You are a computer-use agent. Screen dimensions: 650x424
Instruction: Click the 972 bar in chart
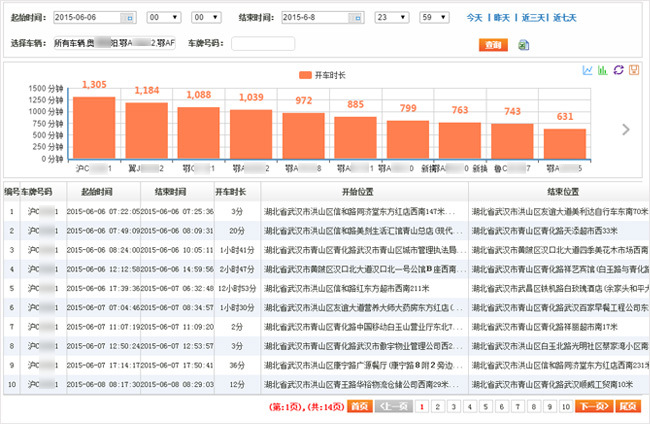[303, 136]
